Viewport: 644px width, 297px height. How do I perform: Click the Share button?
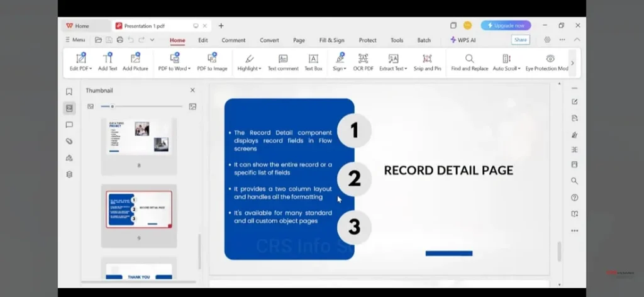click(x=520, y=40)
